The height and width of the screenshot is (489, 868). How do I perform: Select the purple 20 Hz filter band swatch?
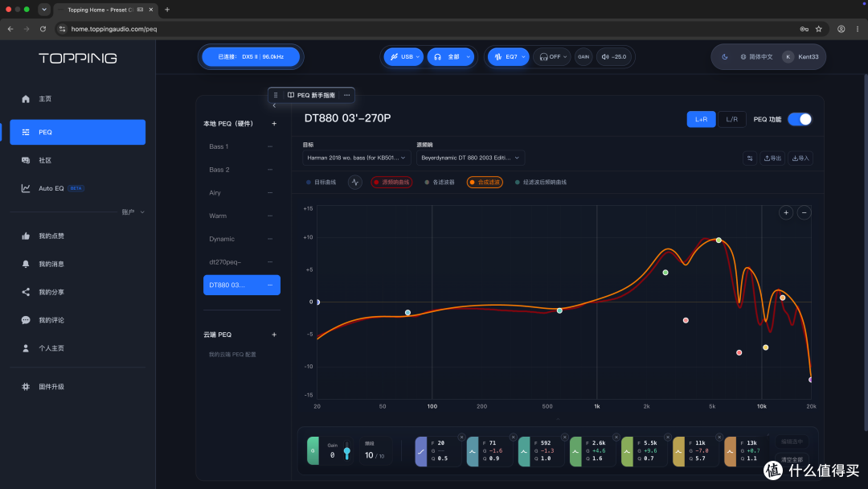tap(420, 450)
